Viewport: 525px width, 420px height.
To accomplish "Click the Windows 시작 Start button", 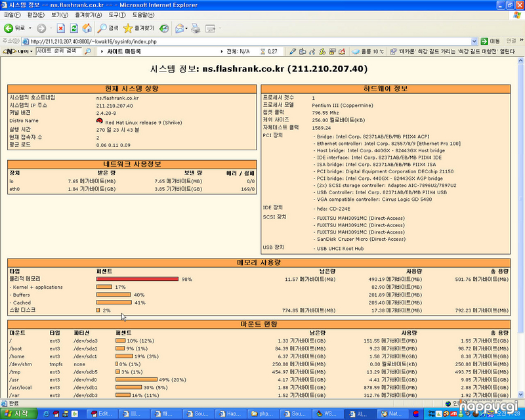I will (19, 413).
